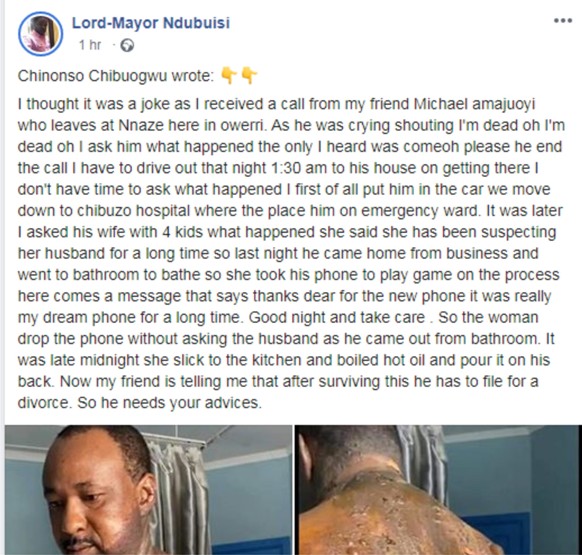582x555 pixels.
Task: Click the globe public privacy icon
Action: (127, 46)
